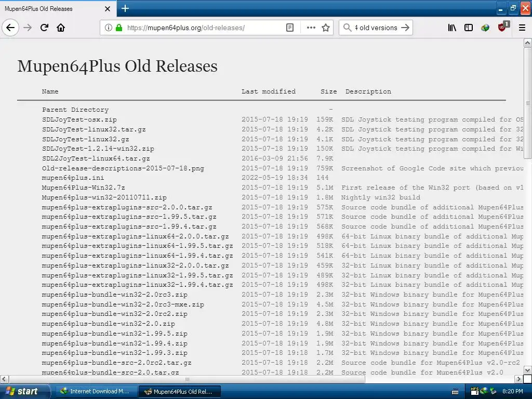Click the green secure connection padlock
The height and width of the screenshot is (399, 532).
click(119, 28)
